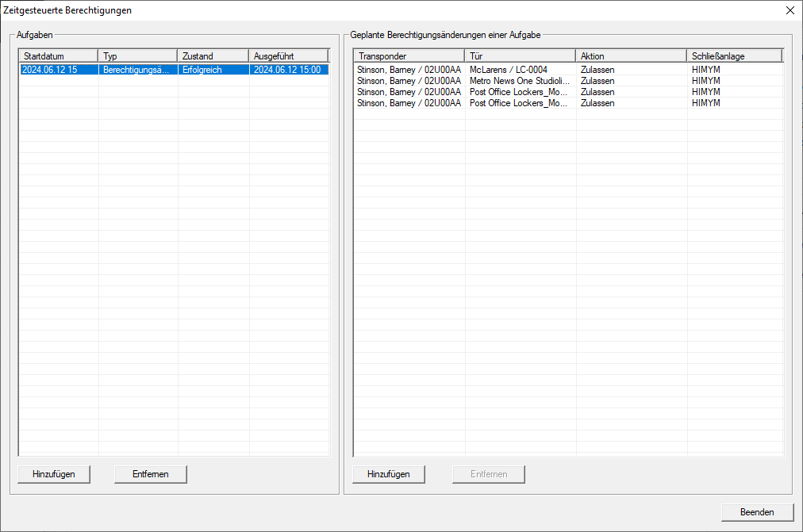
Task: Click the Tür column header
Action: 520,56
